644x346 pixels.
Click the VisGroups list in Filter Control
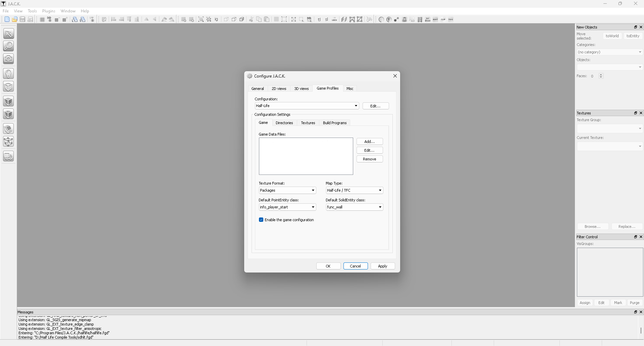(x=610, y=272)
